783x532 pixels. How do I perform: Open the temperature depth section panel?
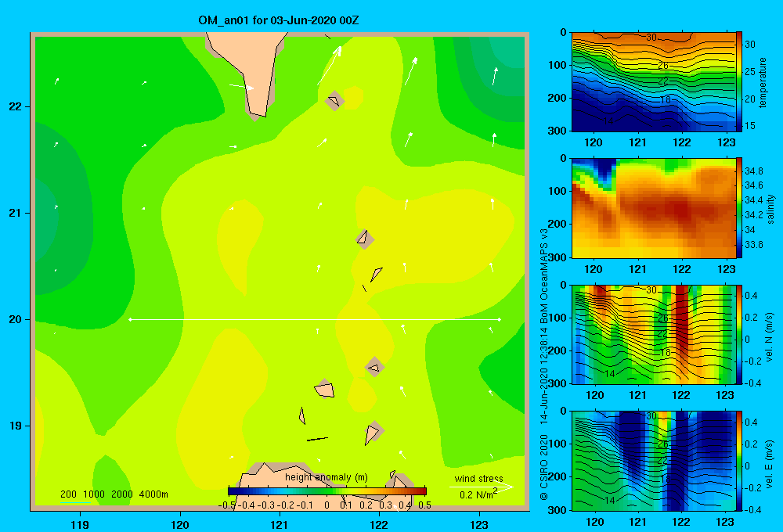pos(653,82)
